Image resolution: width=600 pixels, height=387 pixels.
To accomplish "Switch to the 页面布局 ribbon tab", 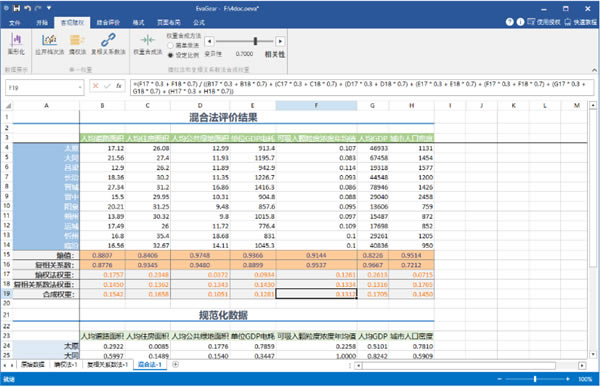I will (x=169, y=23).
